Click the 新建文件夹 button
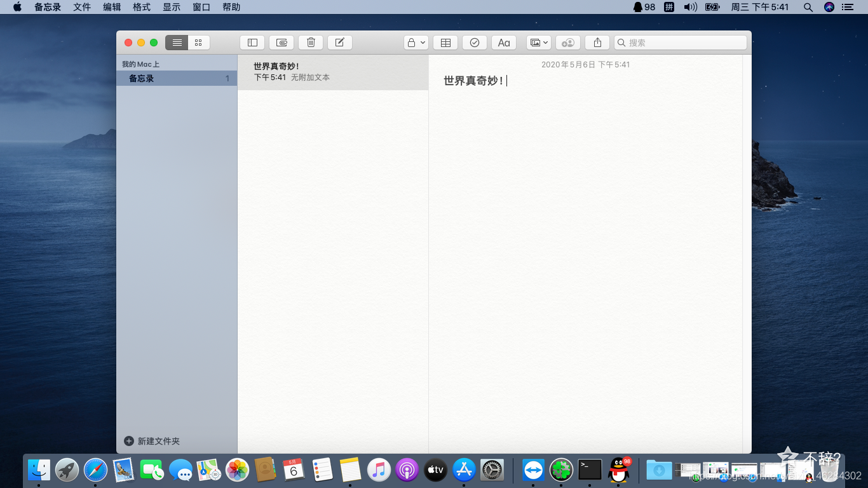 tap(153, 441)
